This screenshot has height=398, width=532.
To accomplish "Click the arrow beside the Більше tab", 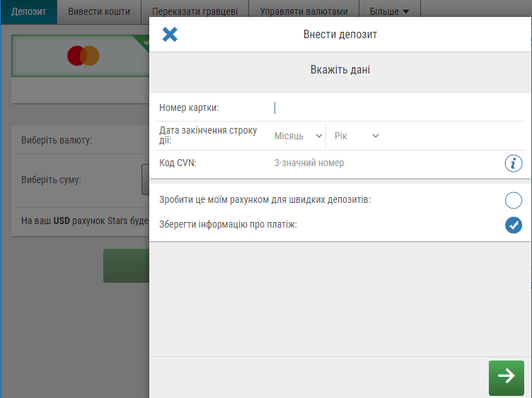I will (406, 11).
